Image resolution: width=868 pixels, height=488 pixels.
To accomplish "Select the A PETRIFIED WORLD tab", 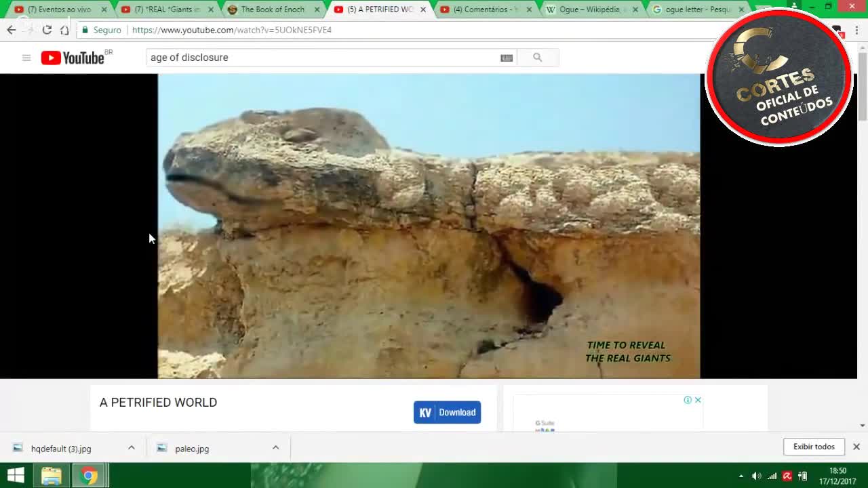I will point(378,9).
